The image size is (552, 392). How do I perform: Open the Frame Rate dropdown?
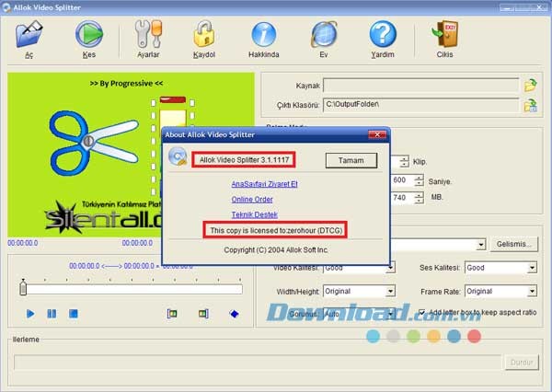[532, 292]
